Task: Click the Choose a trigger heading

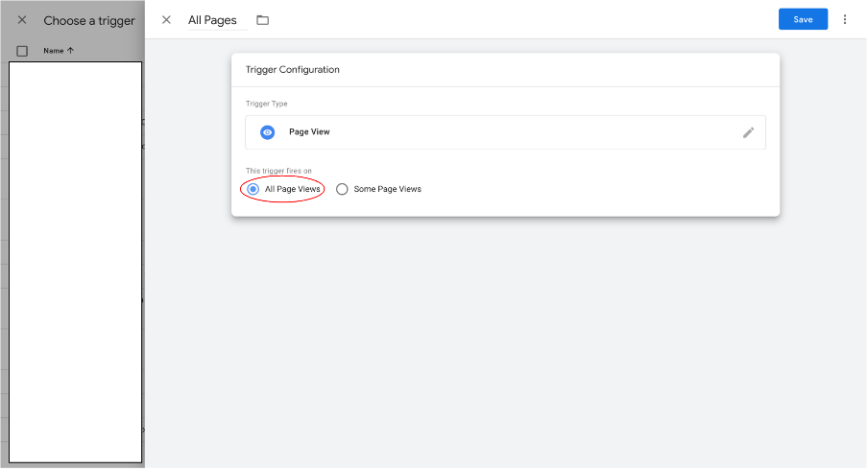Action: pos(89,20)
